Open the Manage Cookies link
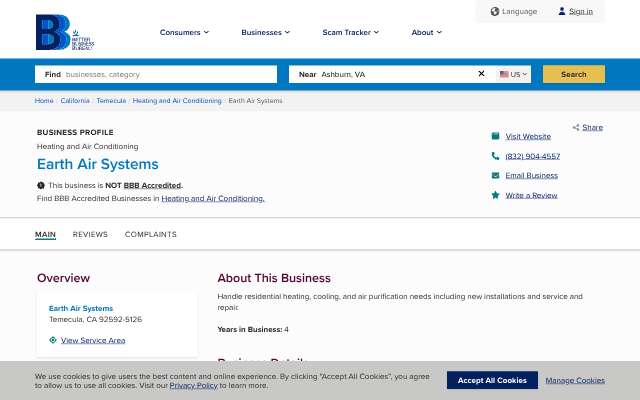Screen dimensions: 640x400 pos(575,380)
